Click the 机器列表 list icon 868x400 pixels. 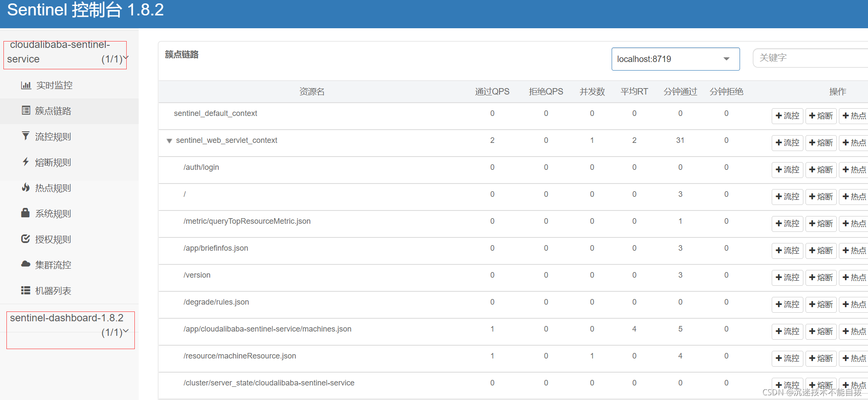(26, 290)
